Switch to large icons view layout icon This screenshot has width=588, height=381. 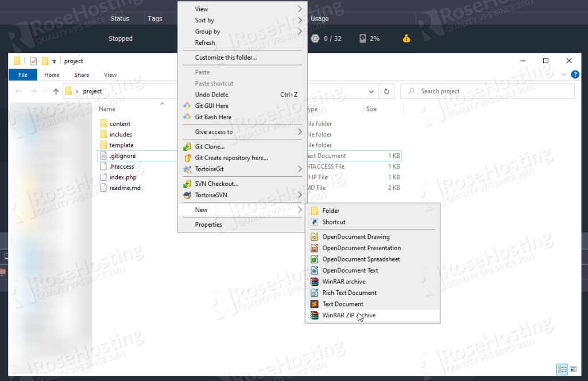click(574, 370)
